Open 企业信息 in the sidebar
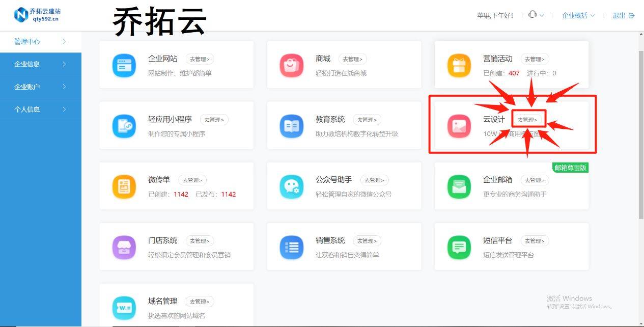This screenshot has width=644, height=327. pyautogui.click(x=41, y=64)
